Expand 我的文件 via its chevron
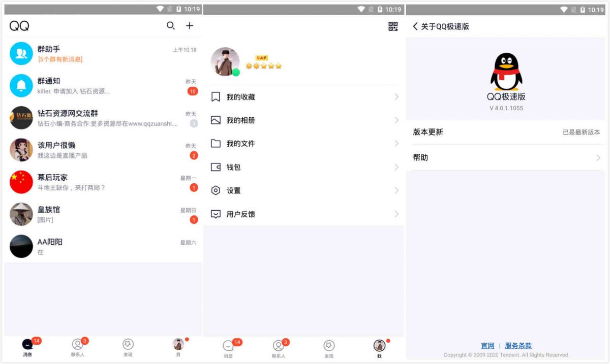This screenshot has height=364, width=610. tap(396, 144)
